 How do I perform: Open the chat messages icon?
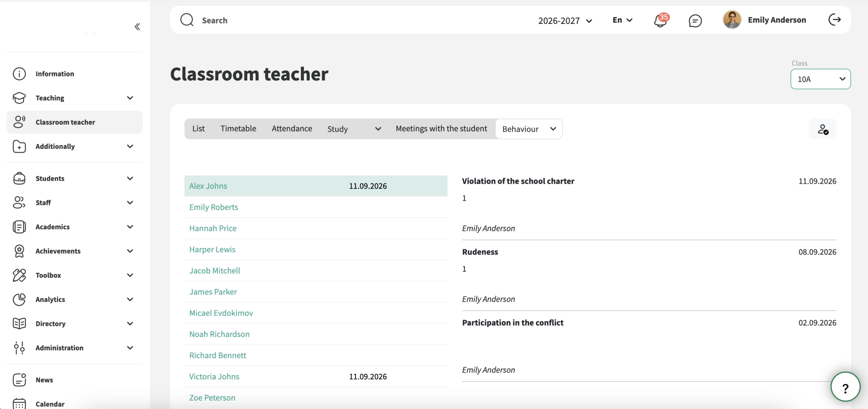(x=695, y=20)
